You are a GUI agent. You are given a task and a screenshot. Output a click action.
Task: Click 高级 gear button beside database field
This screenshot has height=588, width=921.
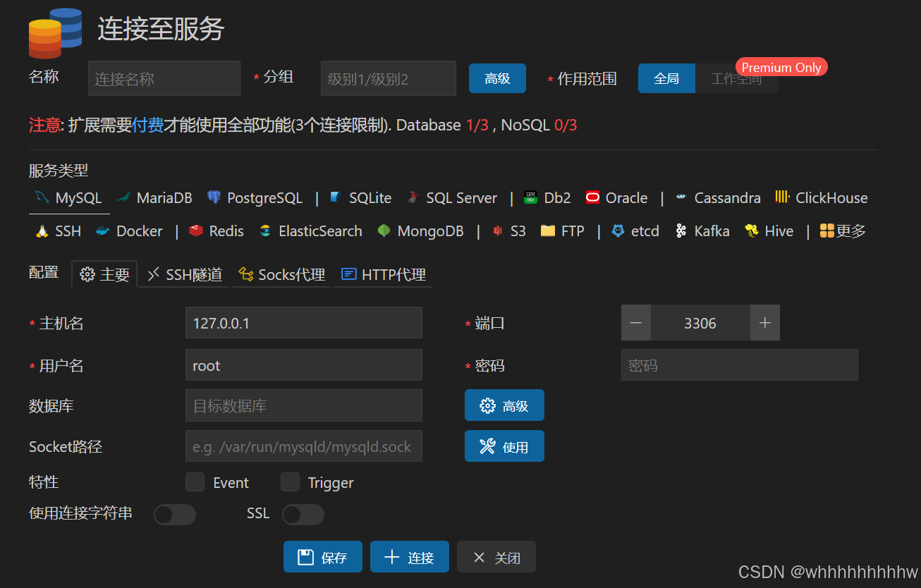click(x=504, y=405)
